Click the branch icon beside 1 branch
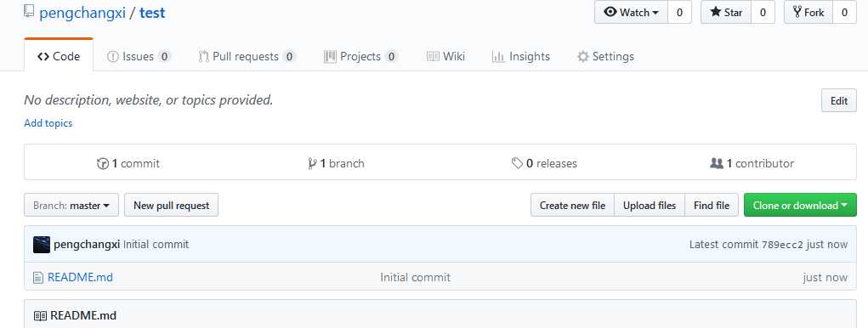868x328 pixels. point(312,164)
